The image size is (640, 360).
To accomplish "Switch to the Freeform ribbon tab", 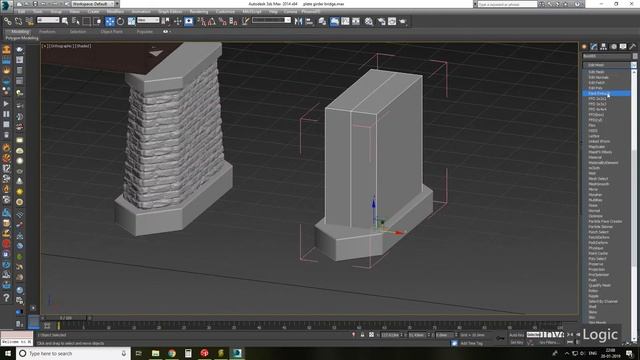I will point(47,31).
